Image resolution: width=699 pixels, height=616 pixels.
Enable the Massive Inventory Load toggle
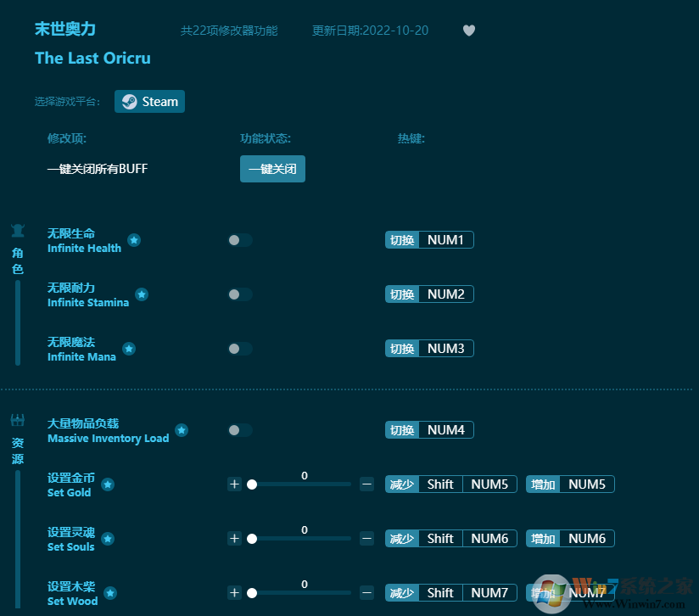tap(240, 430)
